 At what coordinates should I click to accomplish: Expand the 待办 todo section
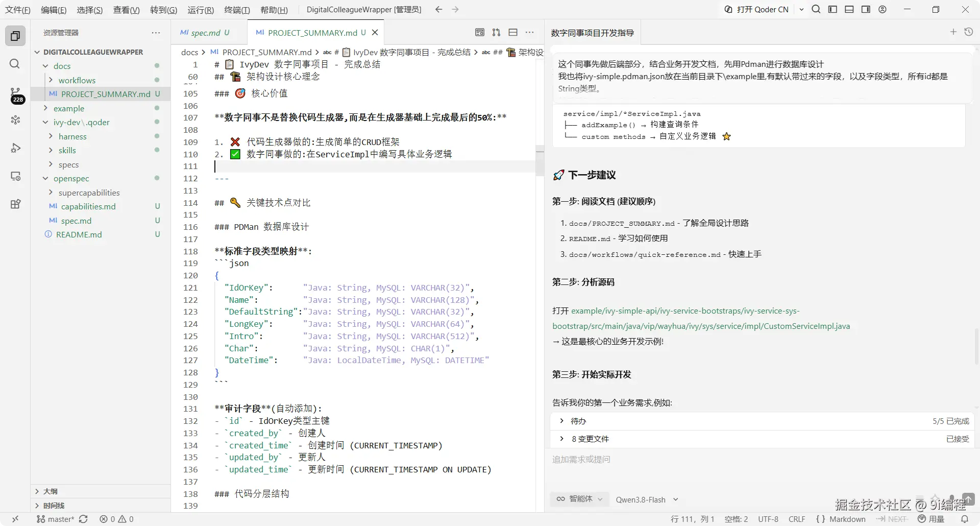coord(761,421)
